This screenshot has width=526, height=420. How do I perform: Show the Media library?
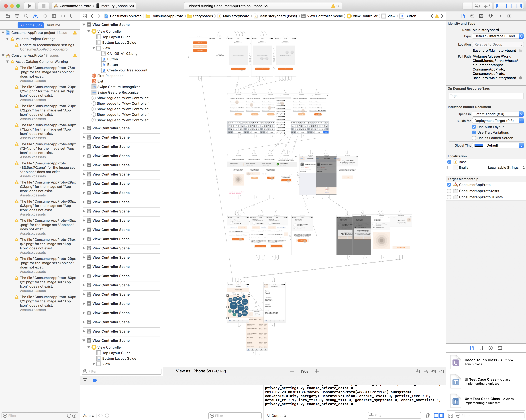click(x=500, y=348)
